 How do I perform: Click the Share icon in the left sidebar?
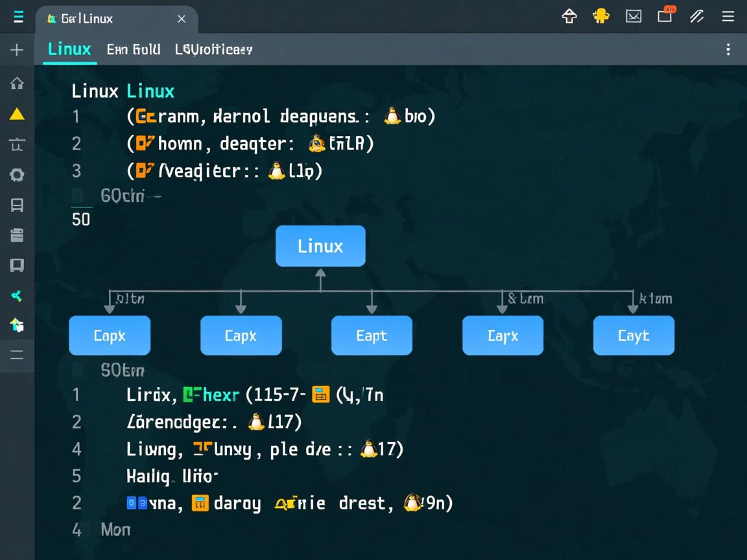tap(17, 296)
